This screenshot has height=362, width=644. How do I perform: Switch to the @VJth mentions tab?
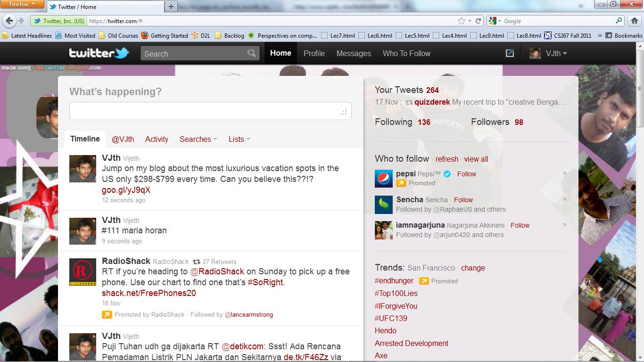[123, 139]
